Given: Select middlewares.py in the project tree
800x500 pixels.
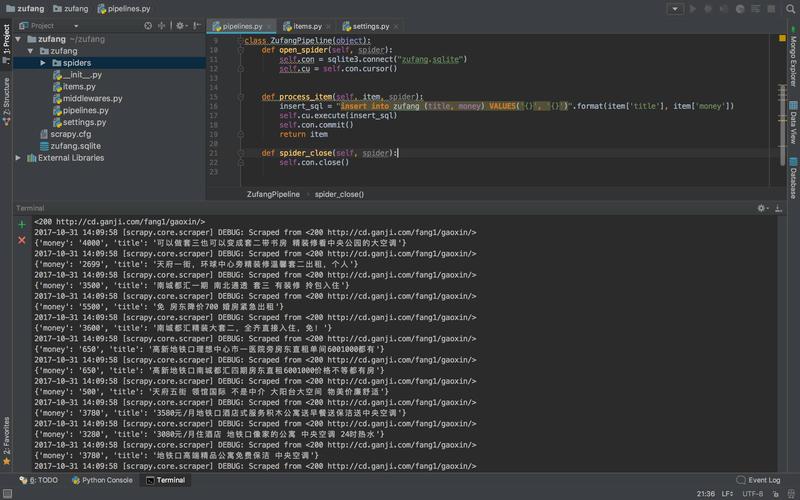Looking at the screenshot, I should (88, 98).
